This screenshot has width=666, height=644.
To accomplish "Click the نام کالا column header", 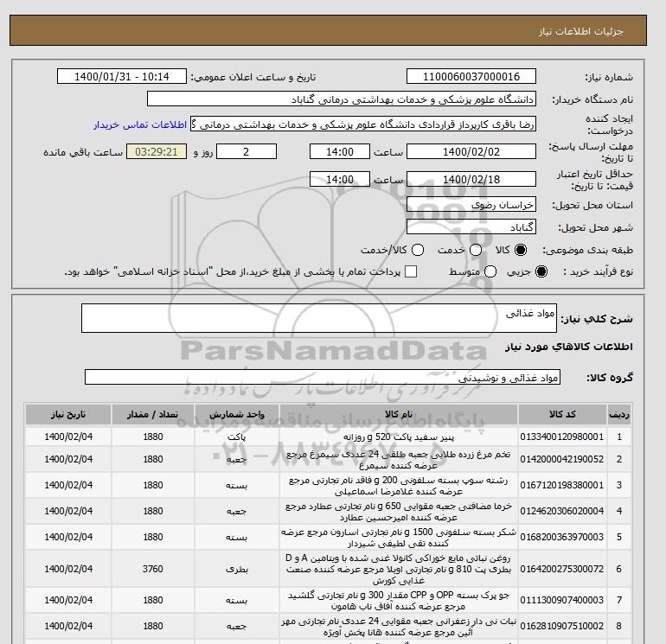I will pos(399,414).
